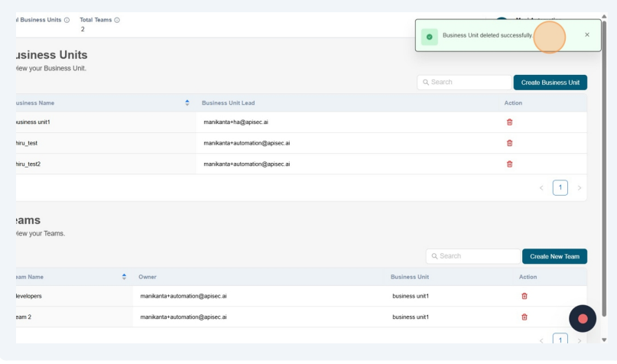Go to previous page of Business Units
Viewport: 617px width, 364px height.
541,188
